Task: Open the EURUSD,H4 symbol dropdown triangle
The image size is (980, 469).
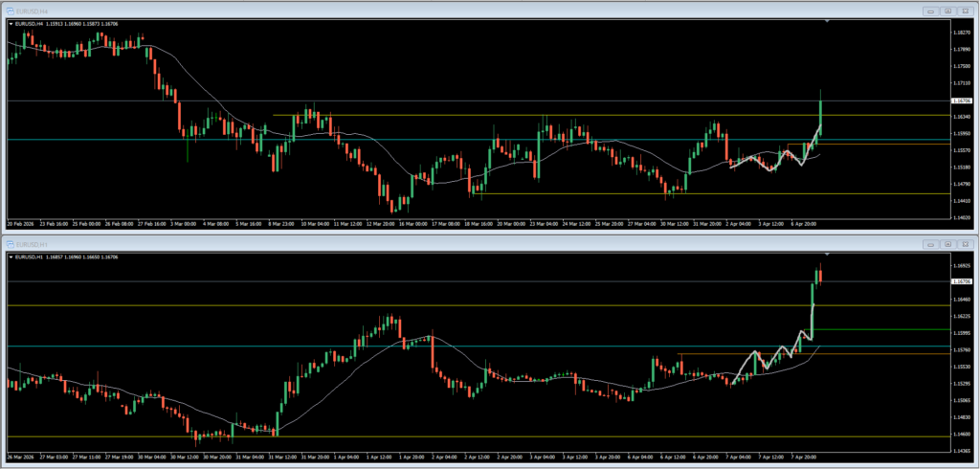Action: click(11, 24)
